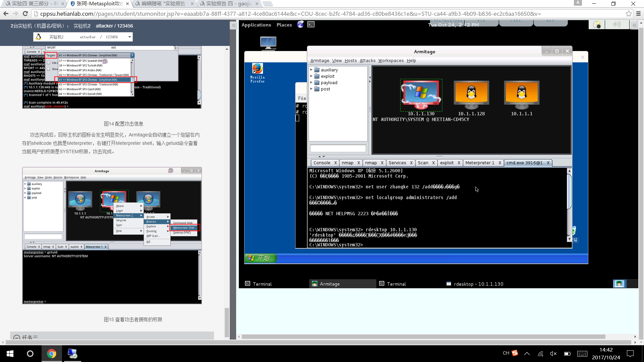Screen dimensions: 644x362
Task: Close the Scan tab in Armitage
Action: (x=433, y=163)
